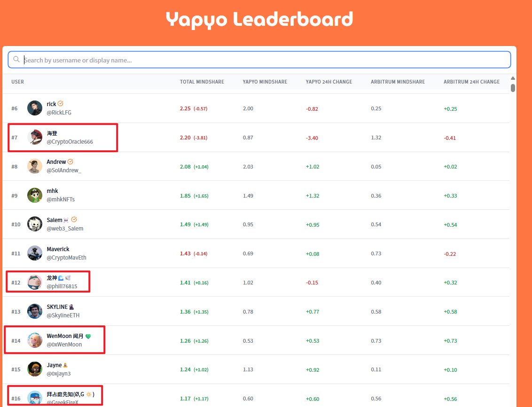
Task: Open the @web3_Salem handle link
Action: (x=65, y=229)
